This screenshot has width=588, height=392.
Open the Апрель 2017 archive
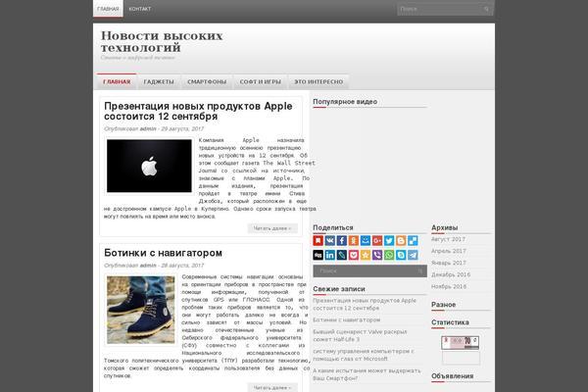(x=449, y=251)
